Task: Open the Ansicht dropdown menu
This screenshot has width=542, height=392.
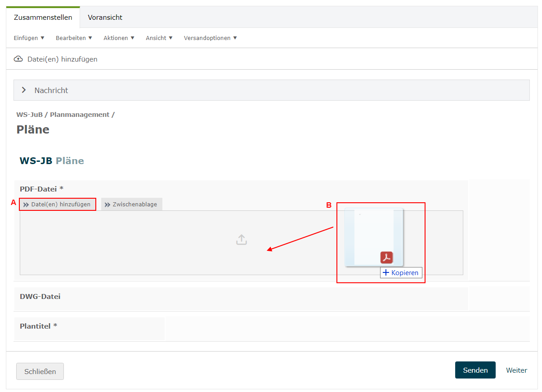Action: [x=159, y=38]
